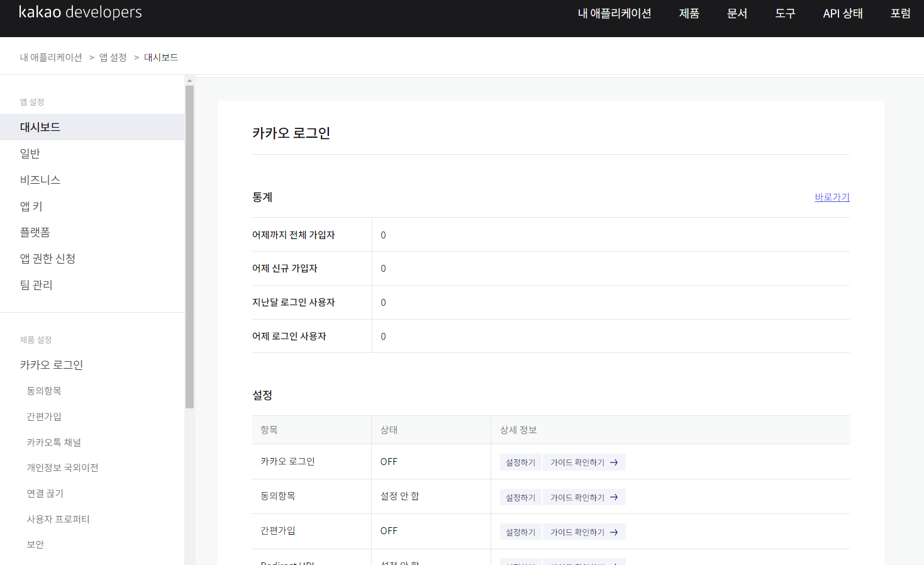Open the 문서 top menu
Viewport: 924px width, 565px height.
737,13
